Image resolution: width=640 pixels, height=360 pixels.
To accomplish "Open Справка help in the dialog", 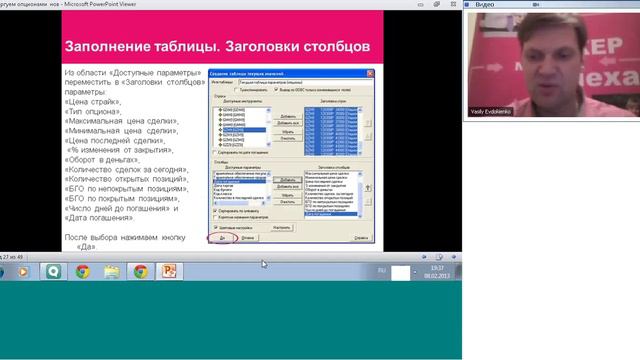I will 361,238.
